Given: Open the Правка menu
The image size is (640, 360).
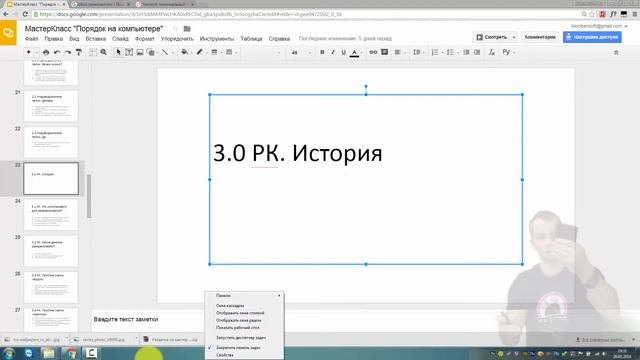Looking at the screenshot, I should click(53, 39).
